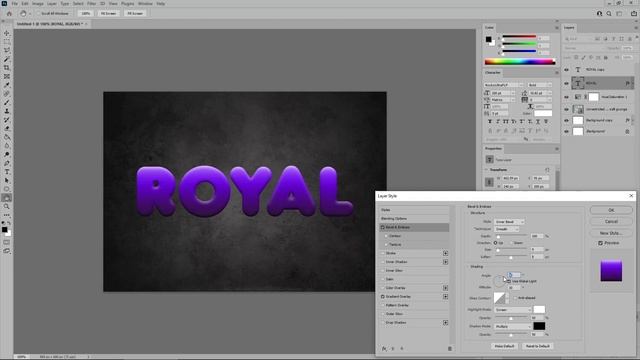Toggle Gradient Overlay checkbox
The image size is (640, 360).
tap(383, 297)
